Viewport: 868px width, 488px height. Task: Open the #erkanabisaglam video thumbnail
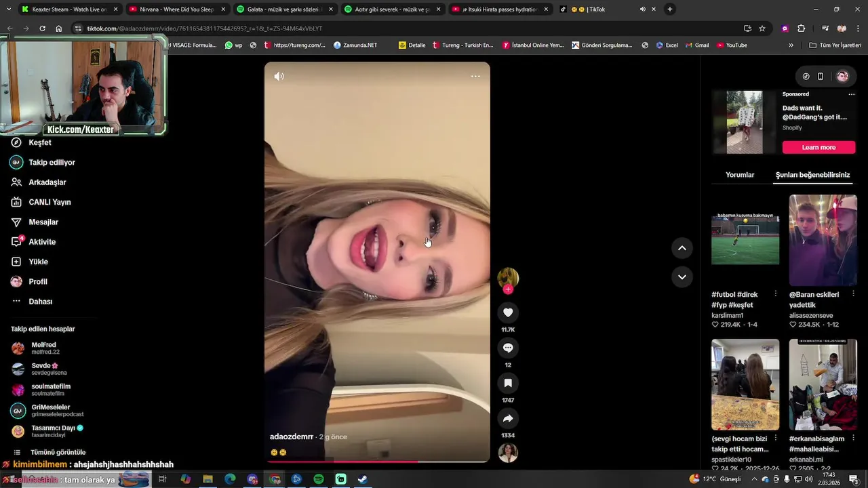pos(823,384)
